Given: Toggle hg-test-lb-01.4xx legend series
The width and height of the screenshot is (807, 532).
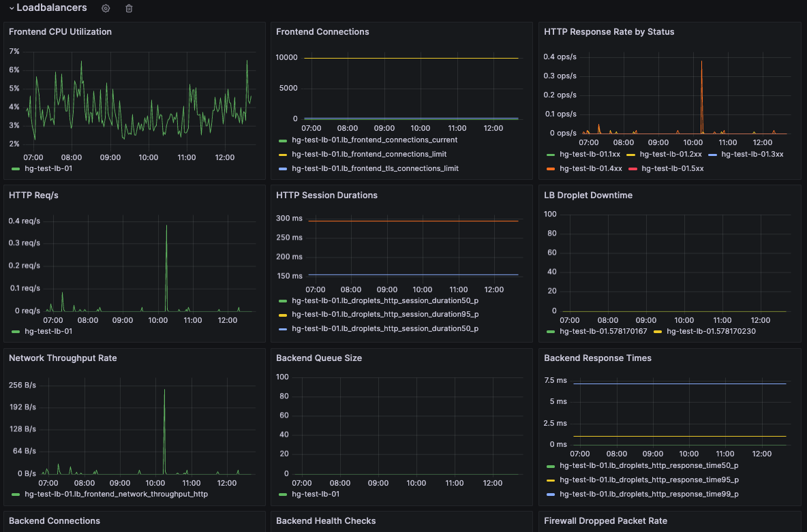Looking at the screenshot, I should click(x=590, y=169).
